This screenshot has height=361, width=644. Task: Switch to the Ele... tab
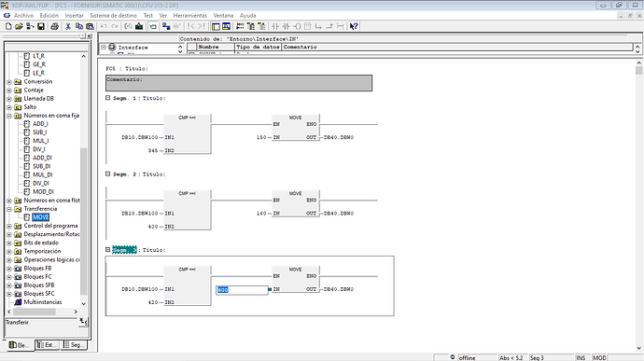pos(20,345)
